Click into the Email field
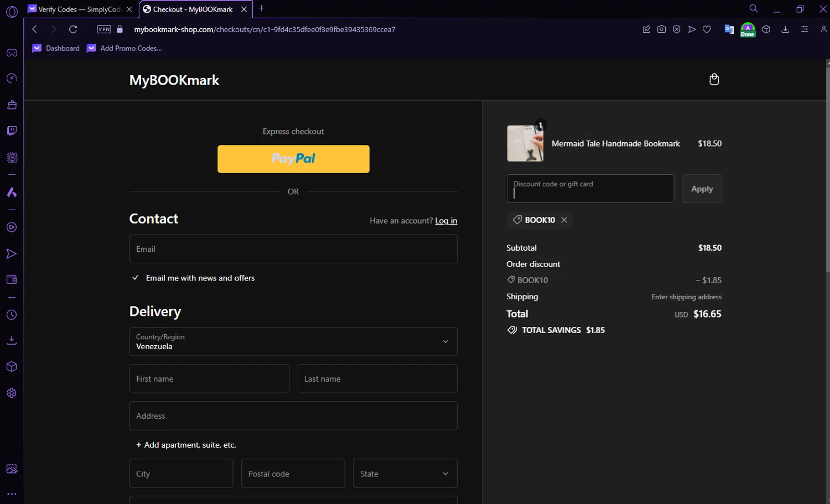This screenshot has width=830, height=504. point(293,249)
